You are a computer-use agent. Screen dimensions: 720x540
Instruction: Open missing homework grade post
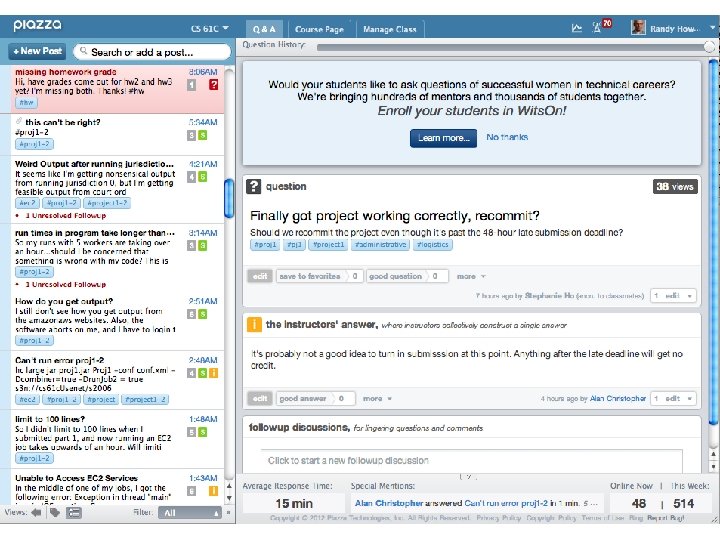point(118,90)
